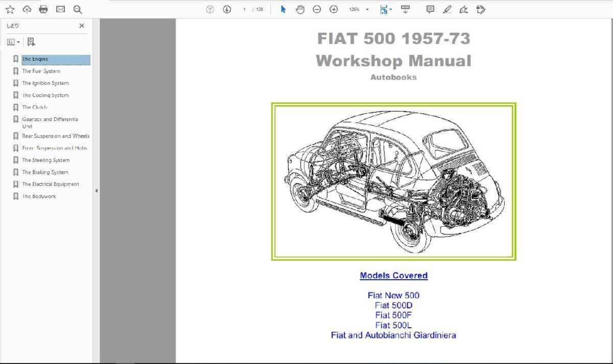Open the Fiat 500F link
613x364 pixels.
click(x=393, y=315)
